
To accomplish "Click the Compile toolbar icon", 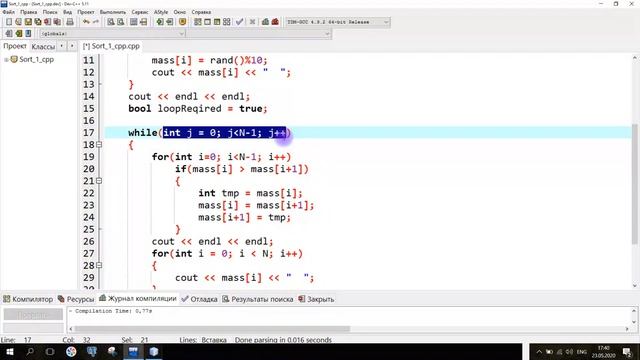I will 198,22.
